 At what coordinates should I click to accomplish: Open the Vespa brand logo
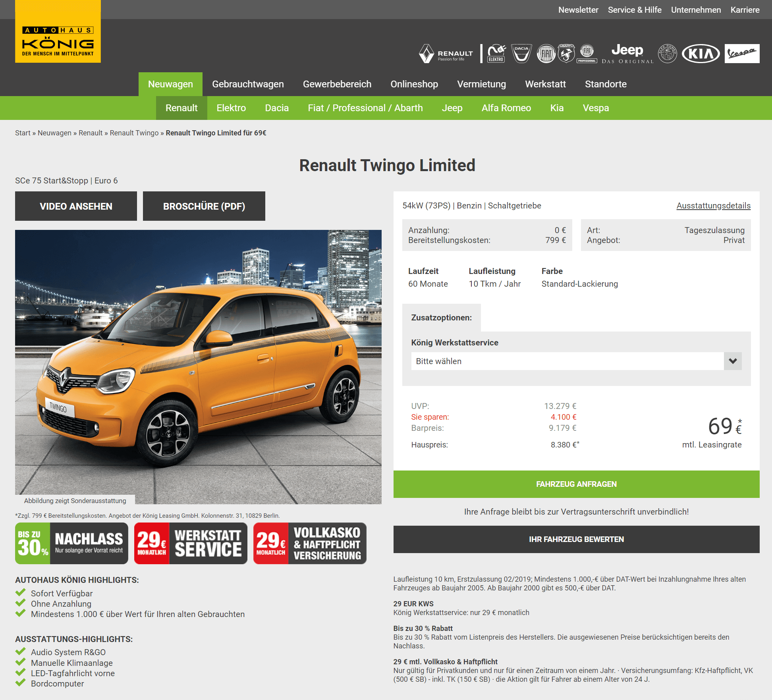click(x=742, y=54)
